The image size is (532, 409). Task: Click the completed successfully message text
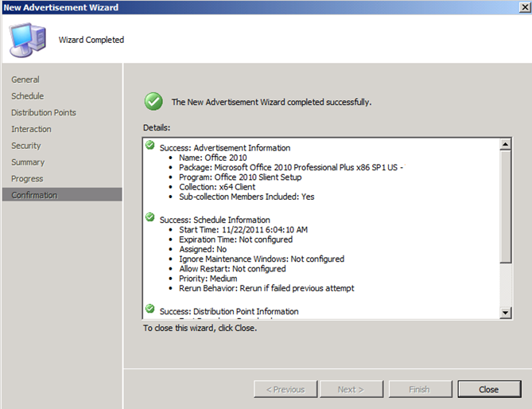(x=271, y=102)
